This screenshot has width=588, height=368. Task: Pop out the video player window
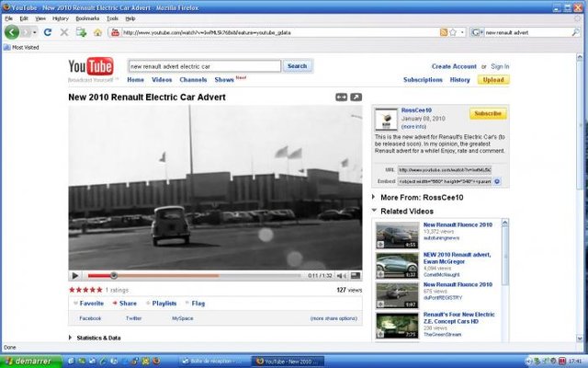coord(356,97)
